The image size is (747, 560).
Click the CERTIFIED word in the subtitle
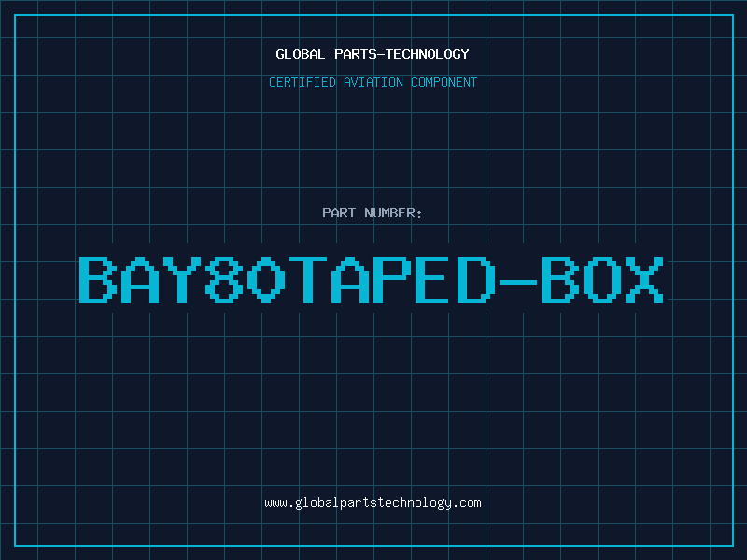point(303,82)
